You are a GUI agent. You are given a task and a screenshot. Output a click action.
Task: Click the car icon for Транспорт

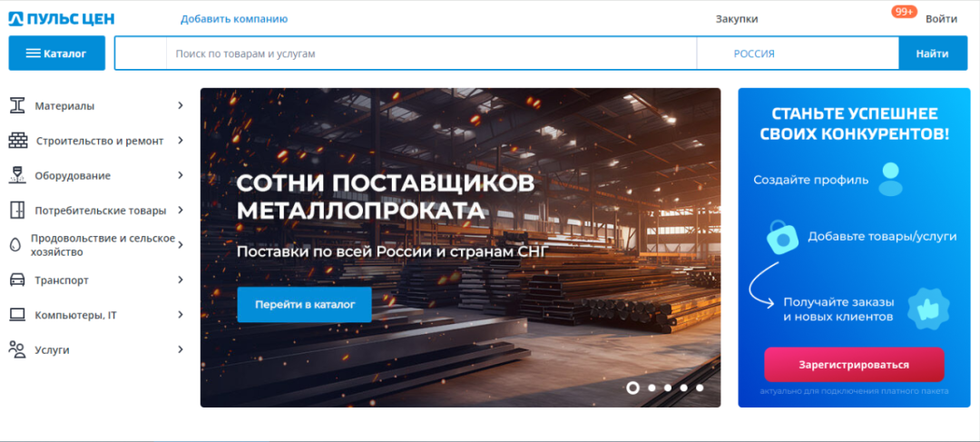17,280
